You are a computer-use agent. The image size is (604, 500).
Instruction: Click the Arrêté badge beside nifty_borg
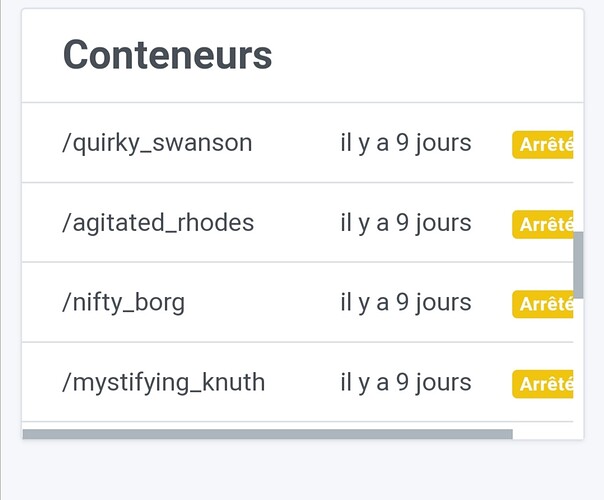(544, 304)
